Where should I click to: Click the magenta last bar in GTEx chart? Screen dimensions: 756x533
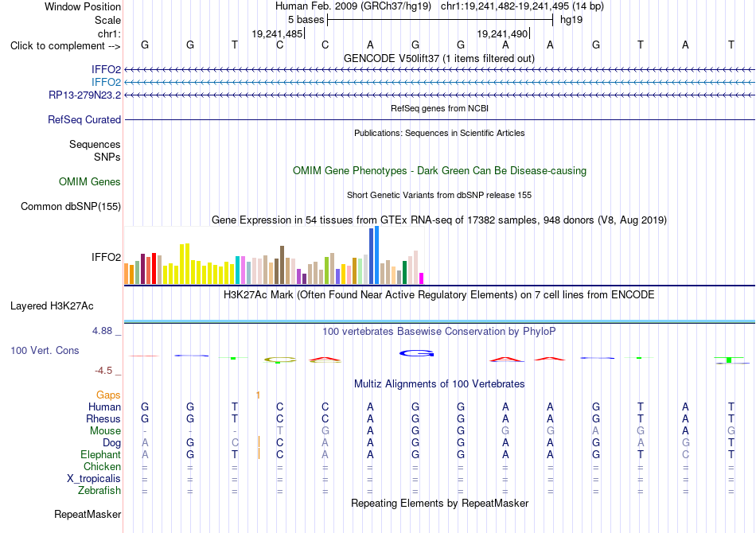(422, 278)
